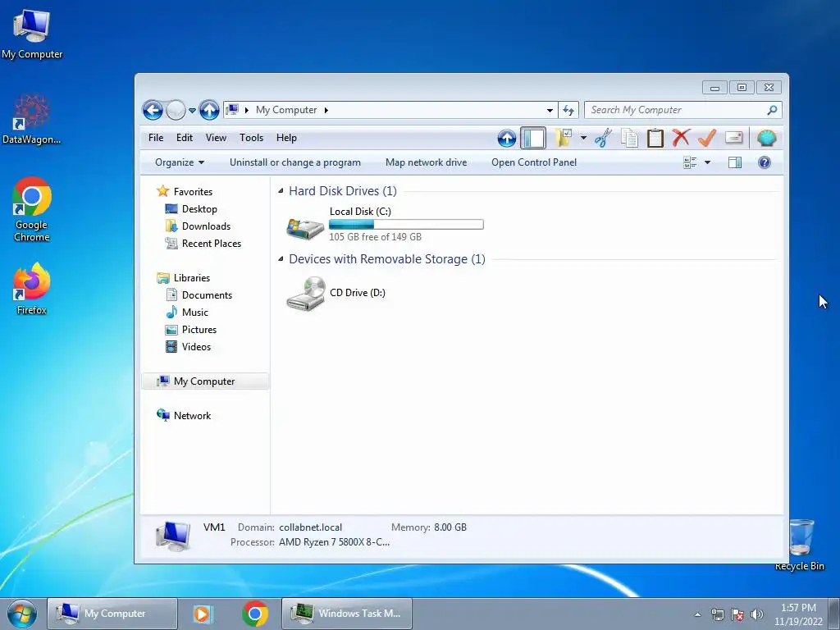
Task: Click the Google Chrome desktop shortcut
Action: [32, 209]
